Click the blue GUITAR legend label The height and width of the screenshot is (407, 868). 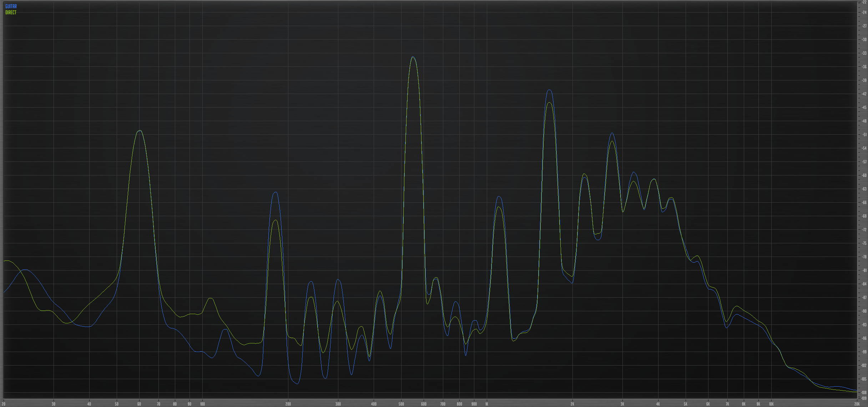tap(11, 6)
